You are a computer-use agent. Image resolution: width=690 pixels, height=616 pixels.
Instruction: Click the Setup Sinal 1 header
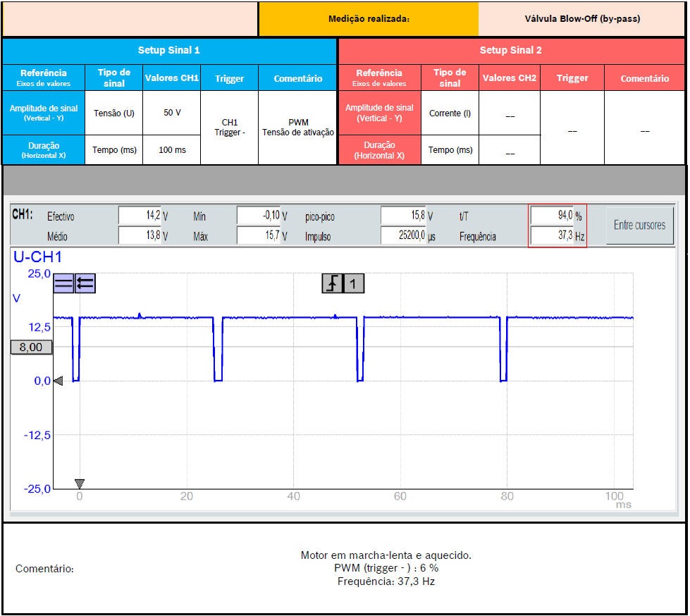[x=169, y=51]
